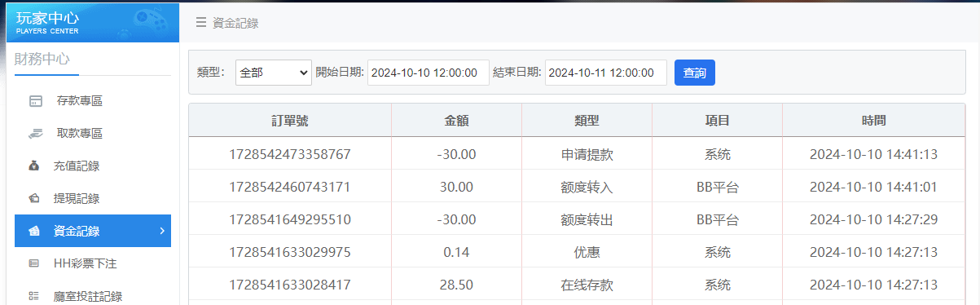Select order number 1728541649295510

(290, 219)
